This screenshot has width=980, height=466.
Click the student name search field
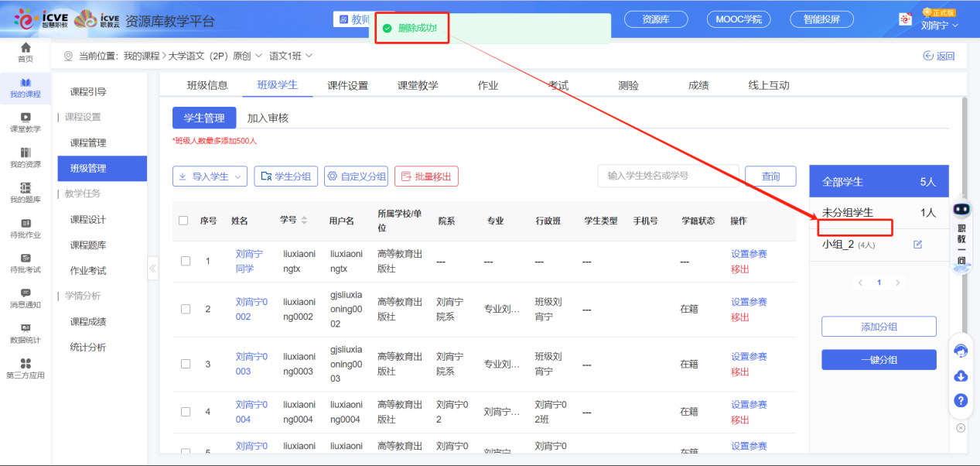click(668, 176)
